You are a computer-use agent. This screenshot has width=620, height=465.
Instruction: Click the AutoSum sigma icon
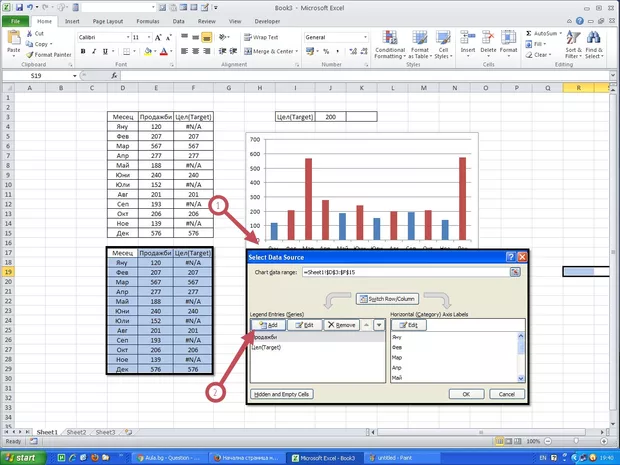pyautogui.click(x=529, y=34)
